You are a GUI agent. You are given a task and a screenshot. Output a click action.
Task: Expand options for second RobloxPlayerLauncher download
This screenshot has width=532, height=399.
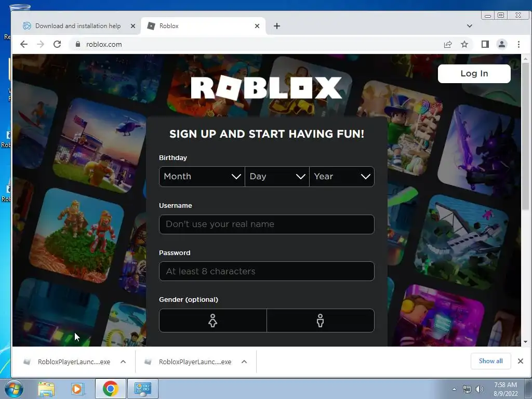click(244, 362)
